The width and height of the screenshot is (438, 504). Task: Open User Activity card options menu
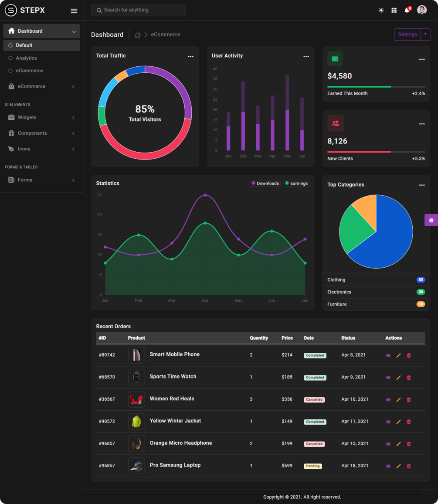click(x=306, y=56)
